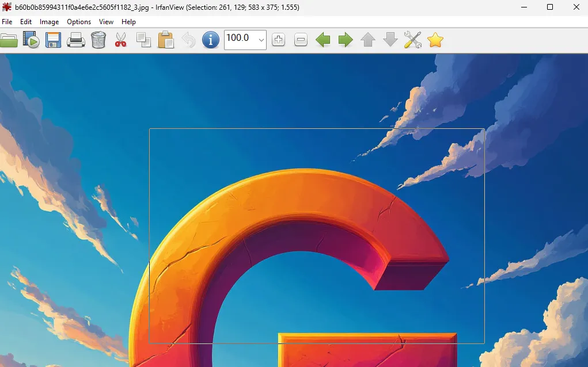Copy the image using copy icon
The width and height of the screenshot is (588, 367).
tap(143, 40)
